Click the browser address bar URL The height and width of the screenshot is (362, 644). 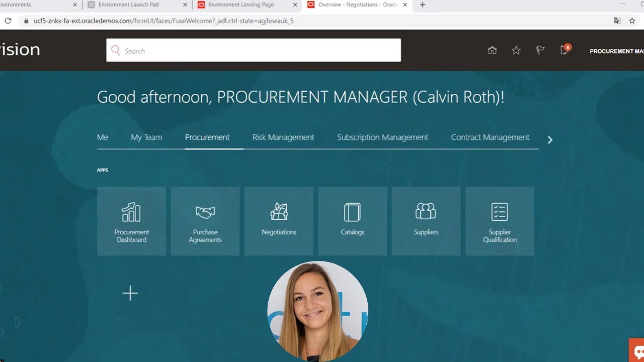[x=164, y=21]
